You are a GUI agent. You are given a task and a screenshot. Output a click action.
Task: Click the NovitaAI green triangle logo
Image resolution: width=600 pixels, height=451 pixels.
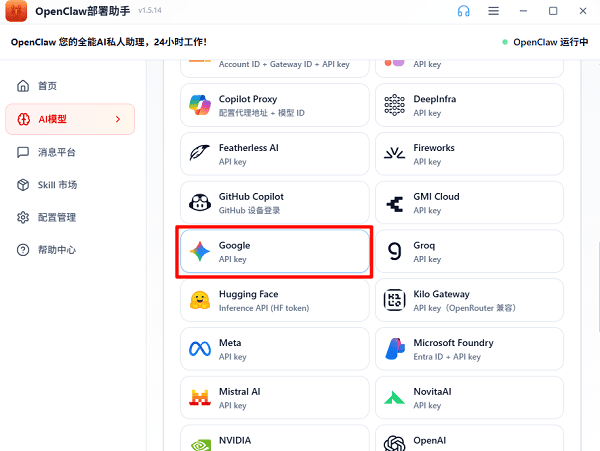(395, 398)
